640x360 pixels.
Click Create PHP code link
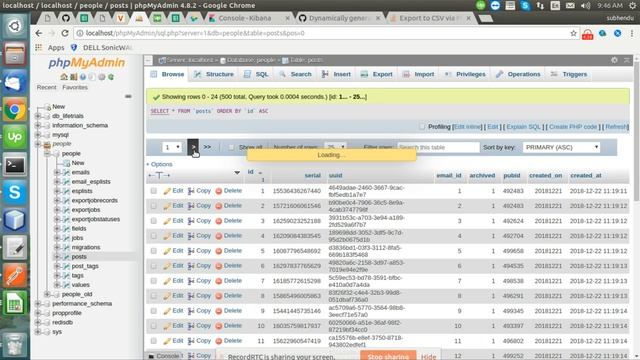(573, 127)
